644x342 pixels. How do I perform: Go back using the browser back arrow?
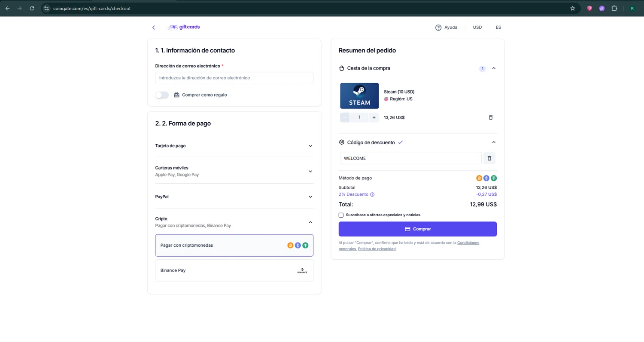(x=7, y=8)
